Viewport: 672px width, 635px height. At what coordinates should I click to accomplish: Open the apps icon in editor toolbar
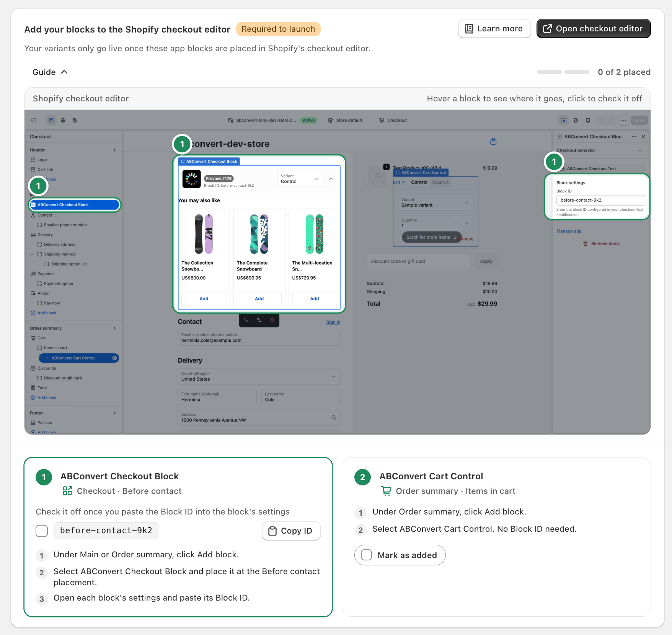point(75,120)
